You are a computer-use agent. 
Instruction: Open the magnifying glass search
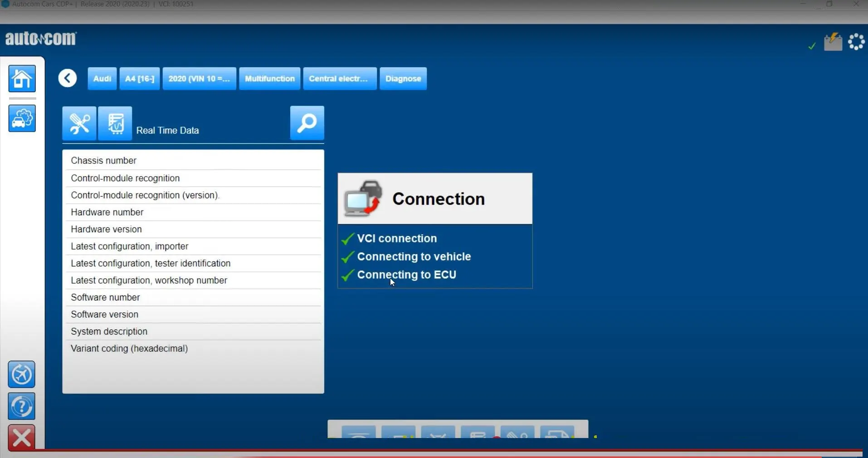[x=307, y=123]
